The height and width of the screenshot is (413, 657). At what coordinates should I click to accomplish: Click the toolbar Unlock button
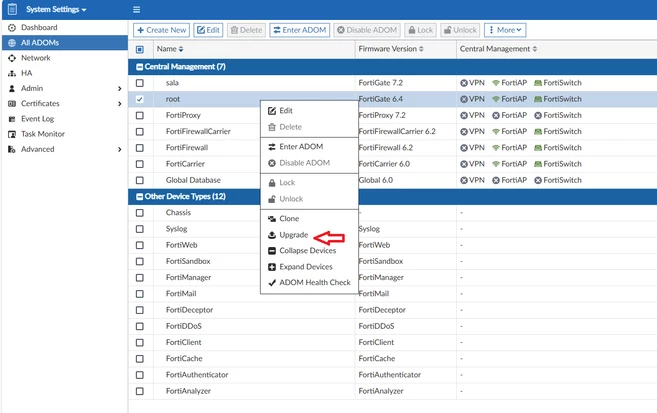coord(460,30)
